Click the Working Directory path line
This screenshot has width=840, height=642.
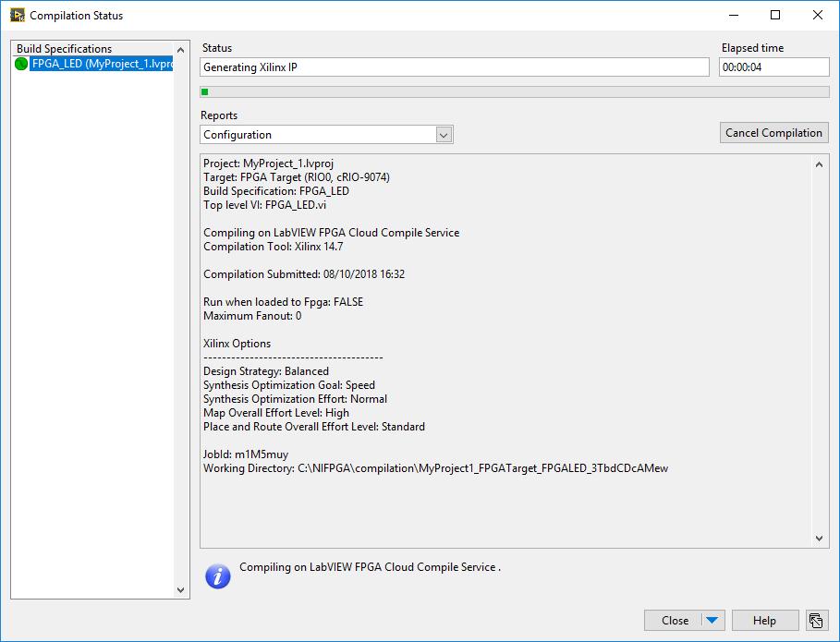[x=435, y=468]
